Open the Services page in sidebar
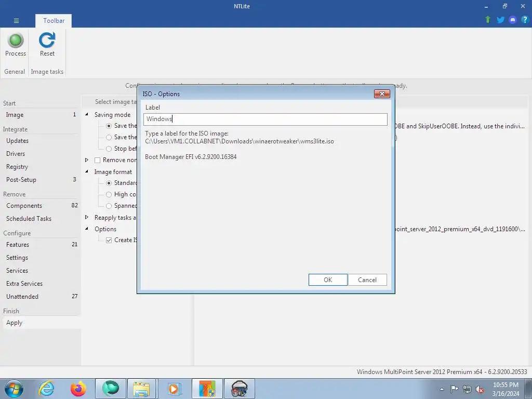The width and height of the screenshot is (532, 399). 41,270
